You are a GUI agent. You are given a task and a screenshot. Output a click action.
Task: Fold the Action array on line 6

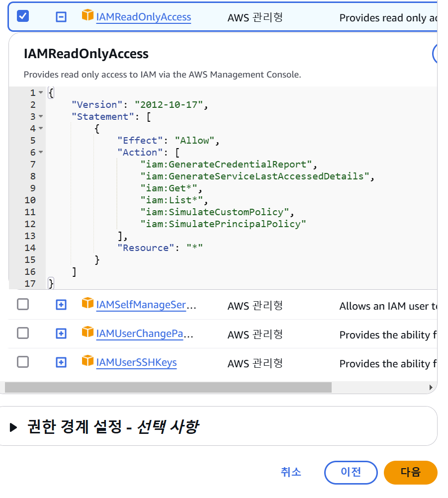41,152
